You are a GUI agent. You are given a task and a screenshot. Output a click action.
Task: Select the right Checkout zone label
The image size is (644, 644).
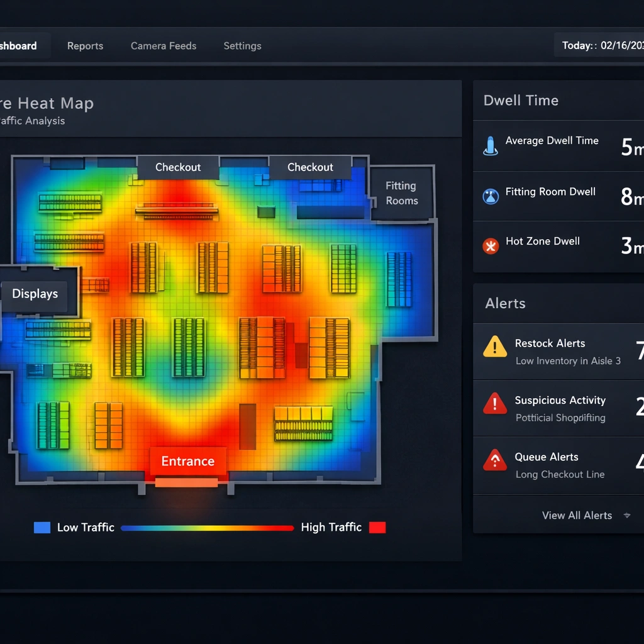click(310, 167)
